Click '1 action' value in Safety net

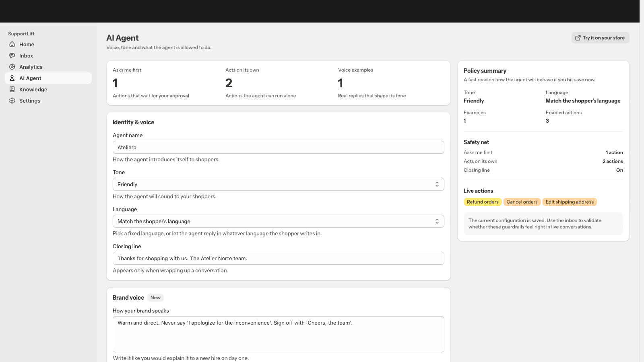[614, 152]
